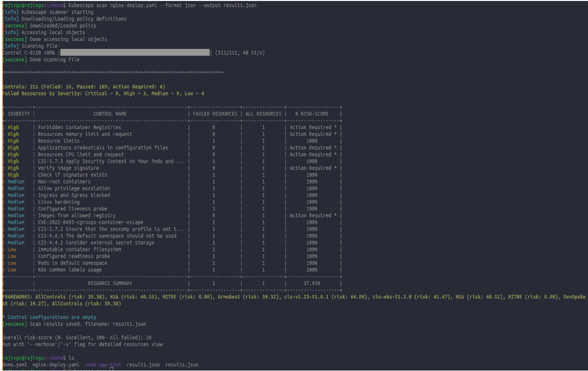Click the Linux hardening control row

58,202
